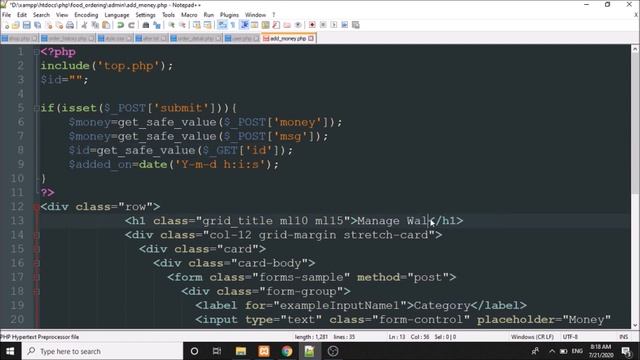Toggle Show All Characters paragraph icon

pyautogui.click(x=233, y=25)
